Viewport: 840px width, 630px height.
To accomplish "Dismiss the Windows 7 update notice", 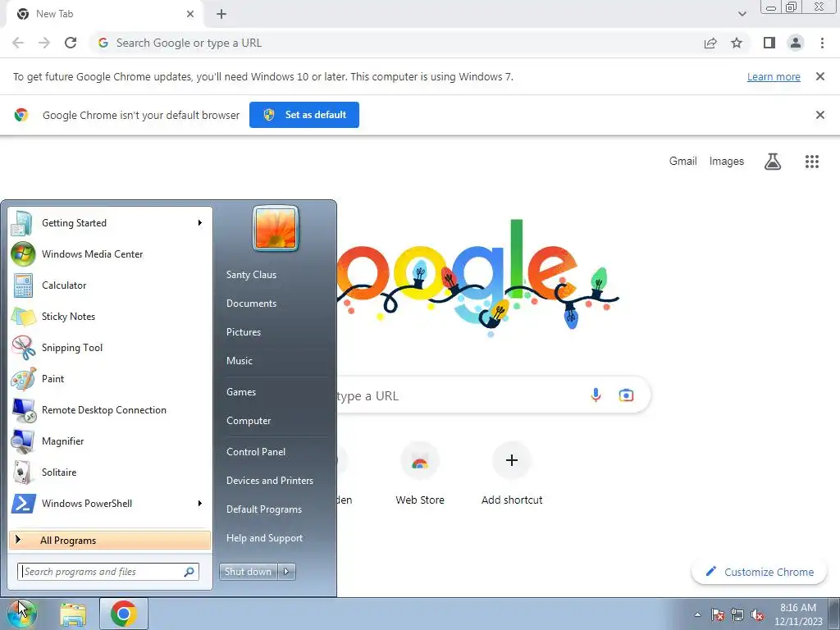I will coord(820,76).
